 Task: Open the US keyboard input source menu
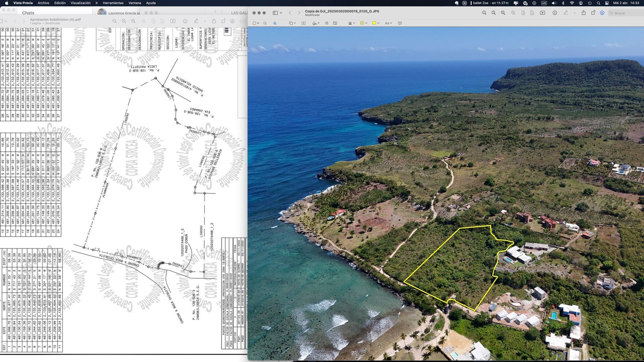(x=544, y=3)
